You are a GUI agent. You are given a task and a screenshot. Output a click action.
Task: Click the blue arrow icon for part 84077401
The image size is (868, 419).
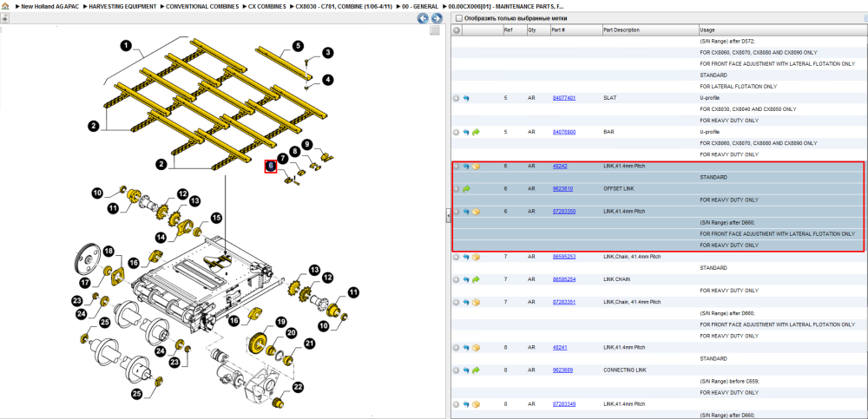pyautogui.click(x=466, y=98)
